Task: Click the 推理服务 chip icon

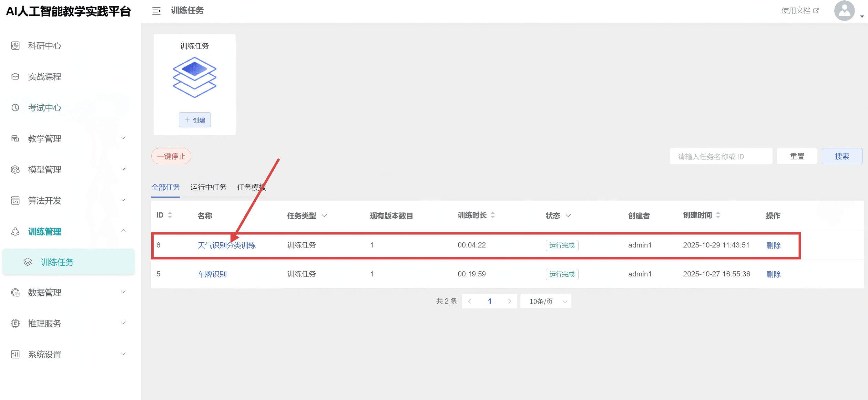Action: coord(15,323)
